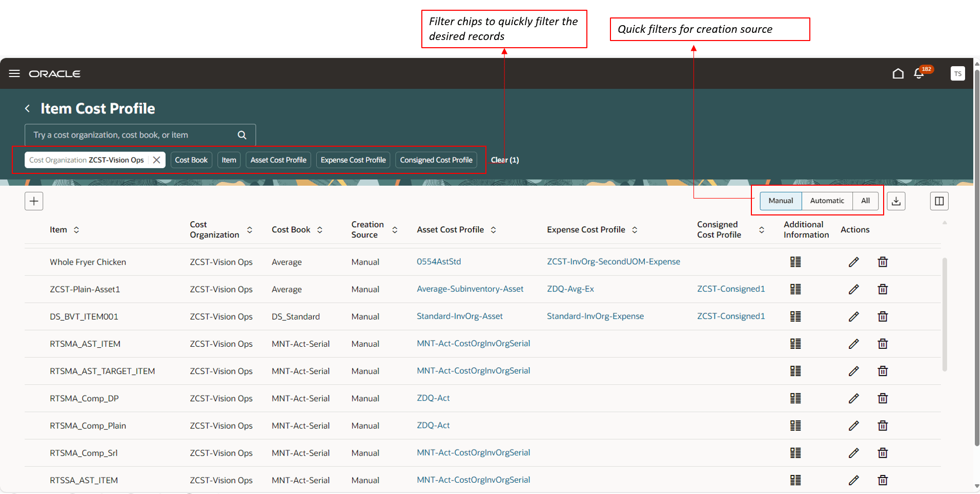Delete the ZCST-Plain-Asset1 row
This screenshot has height=494, width=980.
[882, 289]
